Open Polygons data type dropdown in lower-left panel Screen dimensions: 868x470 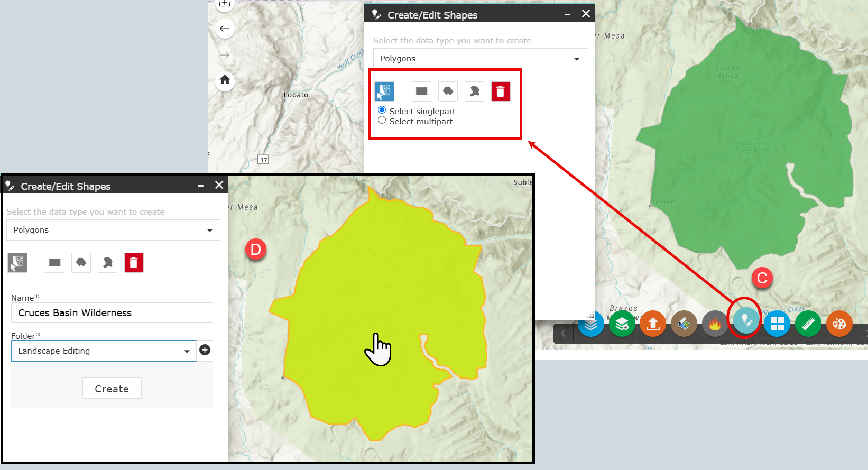pos(113,230)
